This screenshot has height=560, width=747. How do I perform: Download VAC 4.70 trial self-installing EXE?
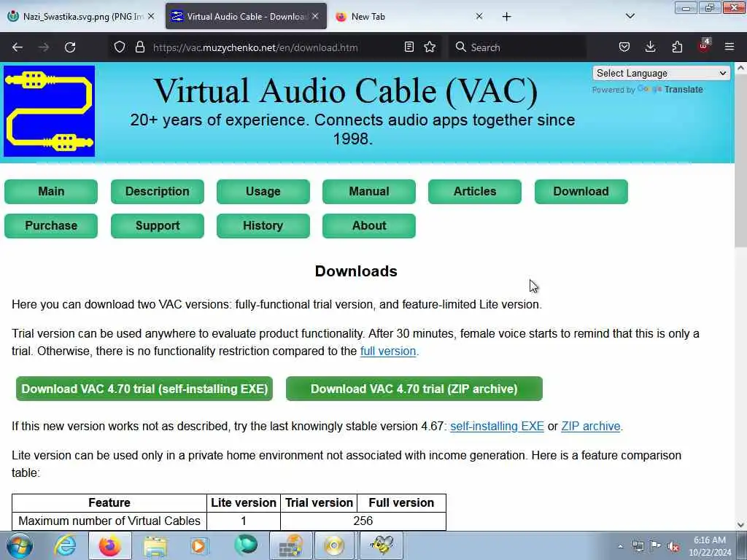(144, 389)
